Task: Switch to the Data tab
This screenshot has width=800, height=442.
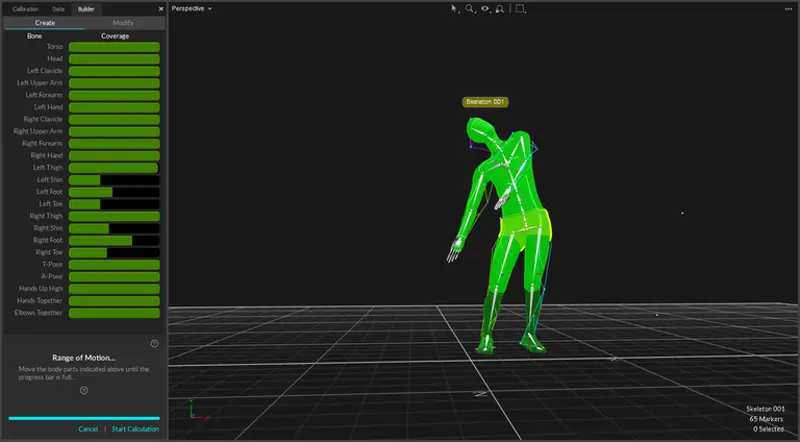Action: pos(60,8)
